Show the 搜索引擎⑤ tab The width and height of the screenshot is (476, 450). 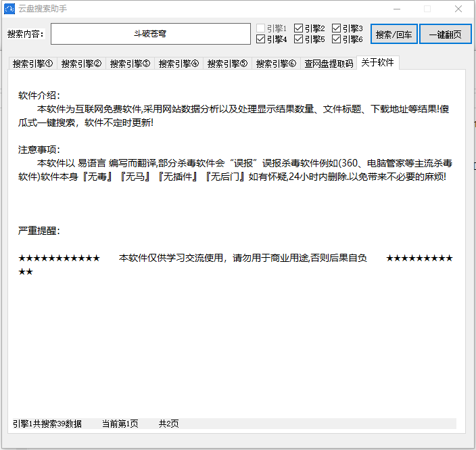(227, 64)
